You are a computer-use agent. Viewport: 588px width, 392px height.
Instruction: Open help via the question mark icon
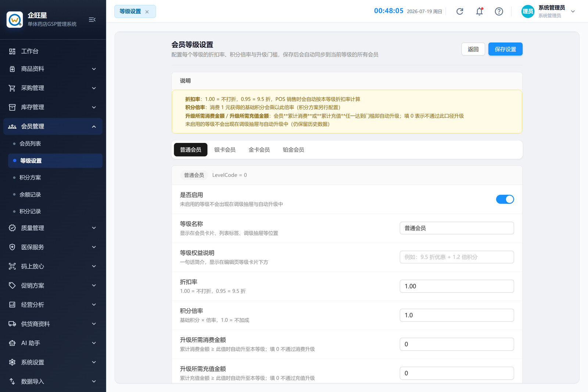[x=499, y=11]
